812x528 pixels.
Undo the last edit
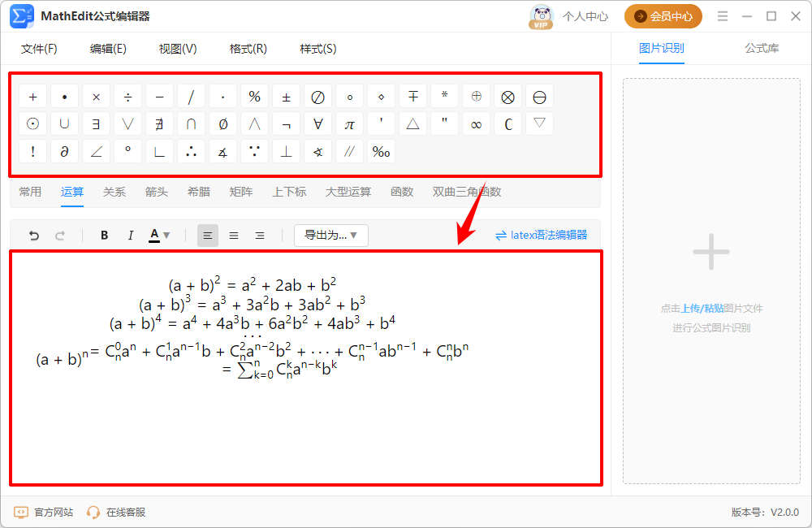click(x=34, y=236)
